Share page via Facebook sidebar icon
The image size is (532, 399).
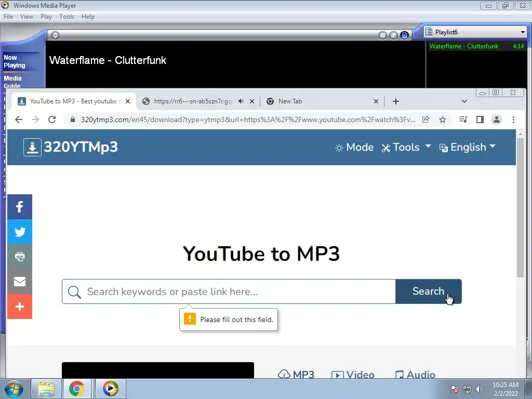(x=20, y=207)
